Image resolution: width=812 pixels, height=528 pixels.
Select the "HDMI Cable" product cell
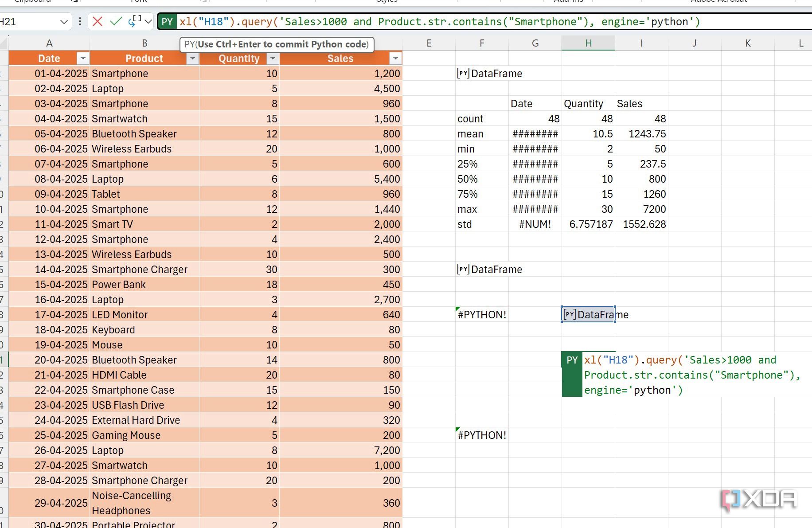144,375
